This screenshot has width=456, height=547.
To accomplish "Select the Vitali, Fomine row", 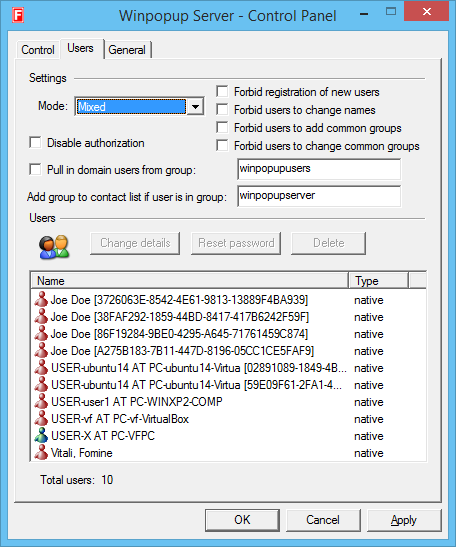I will tap(229, 453).
